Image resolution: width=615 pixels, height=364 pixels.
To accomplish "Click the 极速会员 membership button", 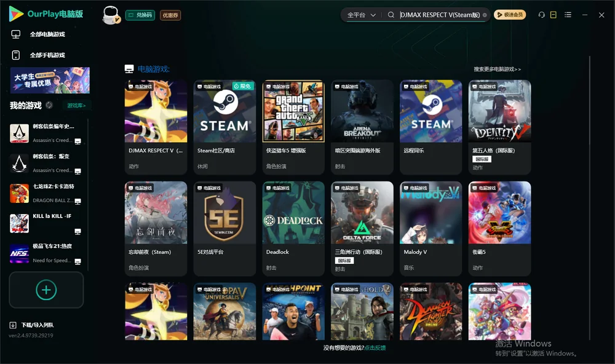I will coord(510,15).
